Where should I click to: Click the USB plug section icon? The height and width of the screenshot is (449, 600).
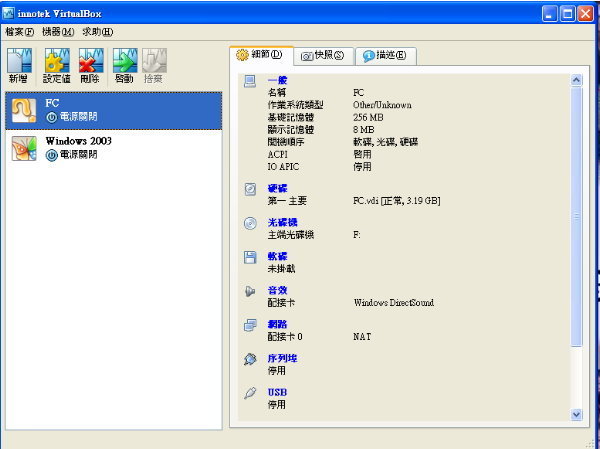250,393
